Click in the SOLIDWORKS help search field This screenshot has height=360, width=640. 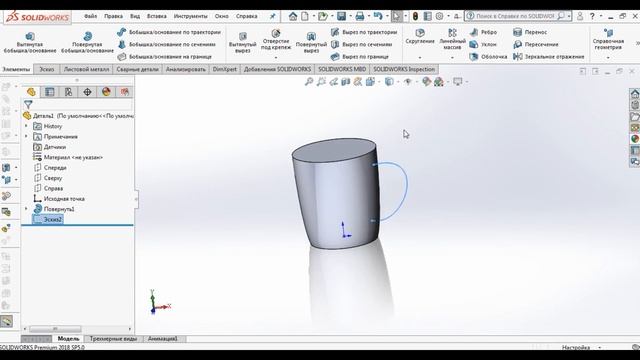click(515, 16)
